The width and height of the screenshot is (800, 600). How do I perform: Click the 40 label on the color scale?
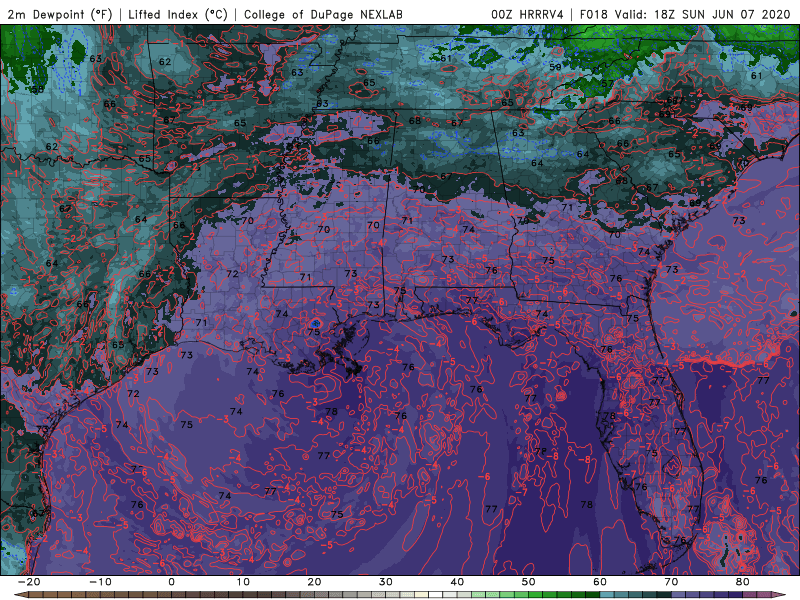tap(457, 582)
